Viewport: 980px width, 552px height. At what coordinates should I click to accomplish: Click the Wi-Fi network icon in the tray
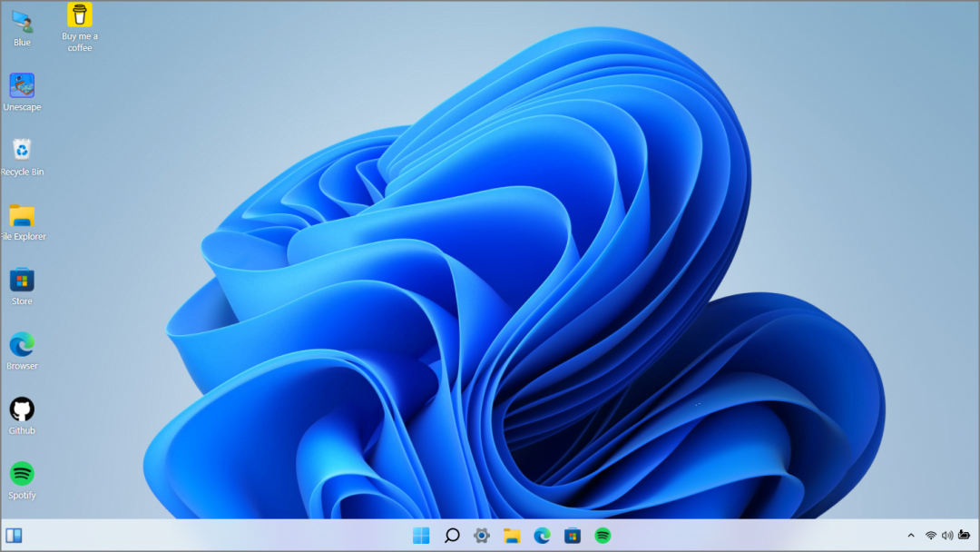point(931,536)
